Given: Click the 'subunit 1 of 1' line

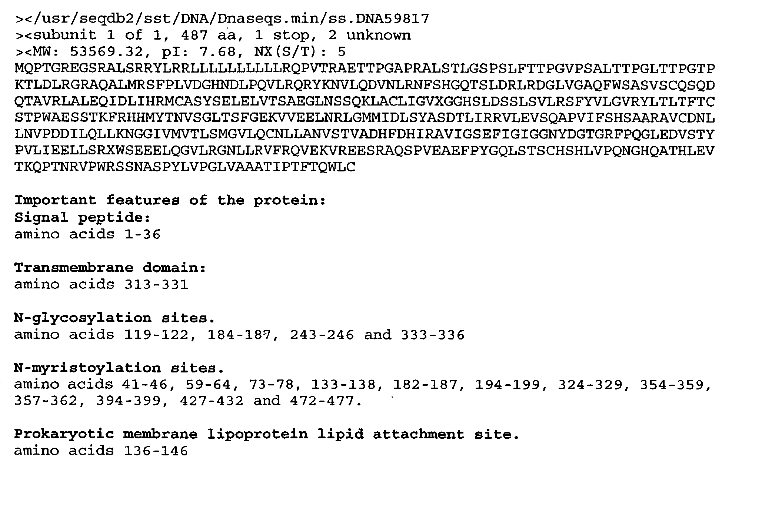Looking at the screenshot, I should (213, 35).
